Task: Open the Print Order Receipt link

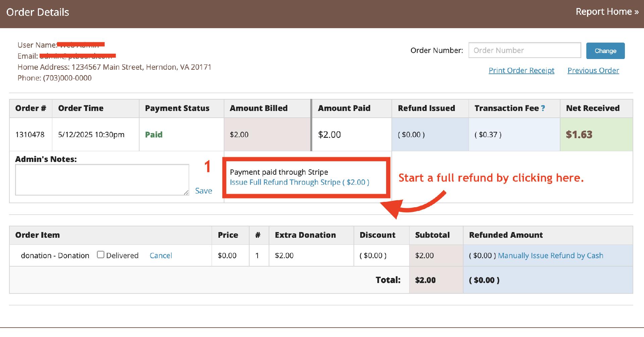Action: tap(521, 70)
